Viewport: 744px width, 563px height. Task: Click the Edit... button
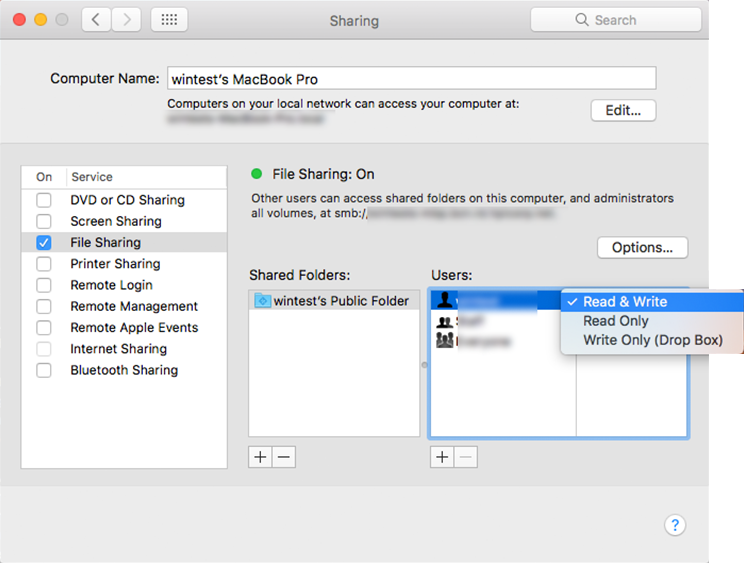pos(623,110)
